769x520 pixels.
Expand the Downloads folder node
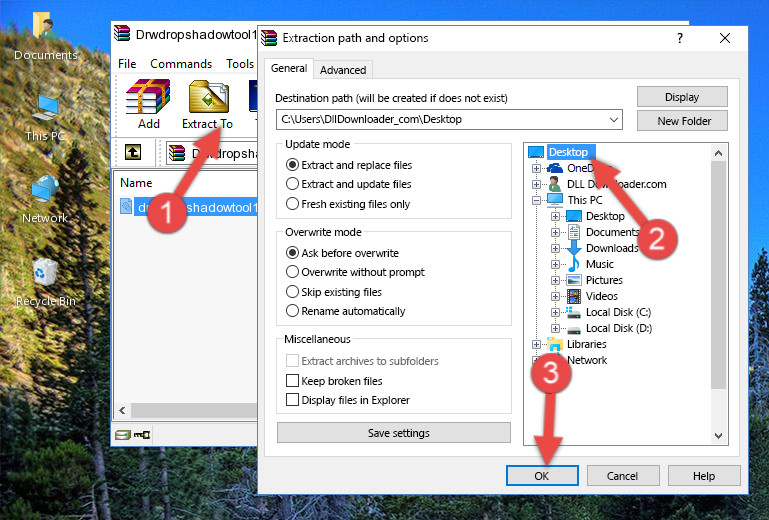pos(555,248)
